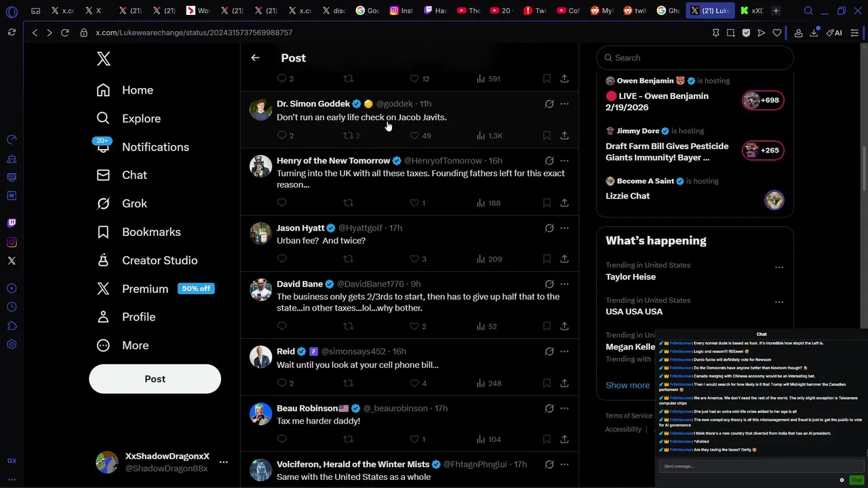Open a new tab with plus button
This screenshot has height=488, width=868.
[776, 11]
